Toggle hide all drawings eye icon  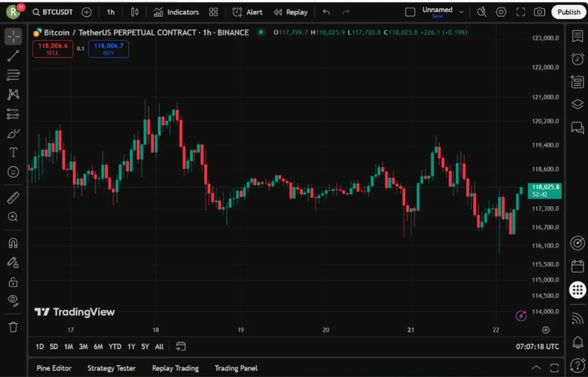(x=13, y=300)
